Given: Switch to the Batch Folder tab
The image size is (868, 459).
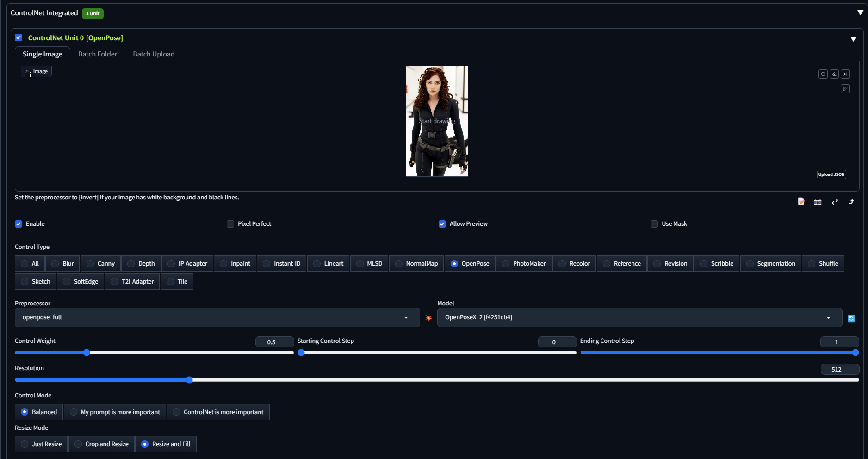Looking at the screenshot, I should pos(97,54).
